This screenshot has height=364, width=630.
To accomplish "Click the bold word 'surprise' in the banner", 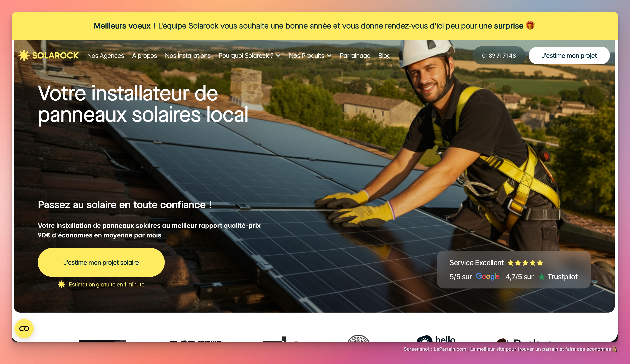I will pos(508,26).
